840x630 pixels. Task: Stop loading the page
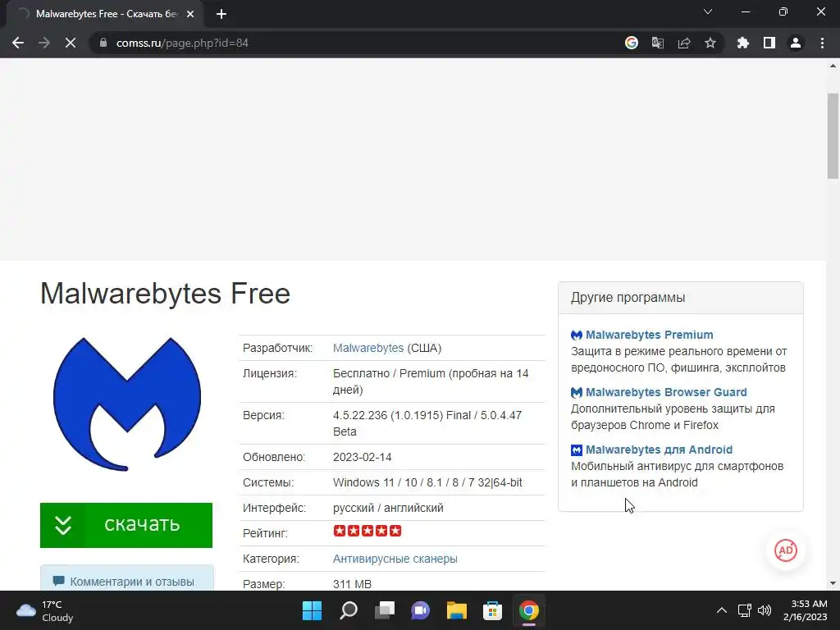(71, 43)
